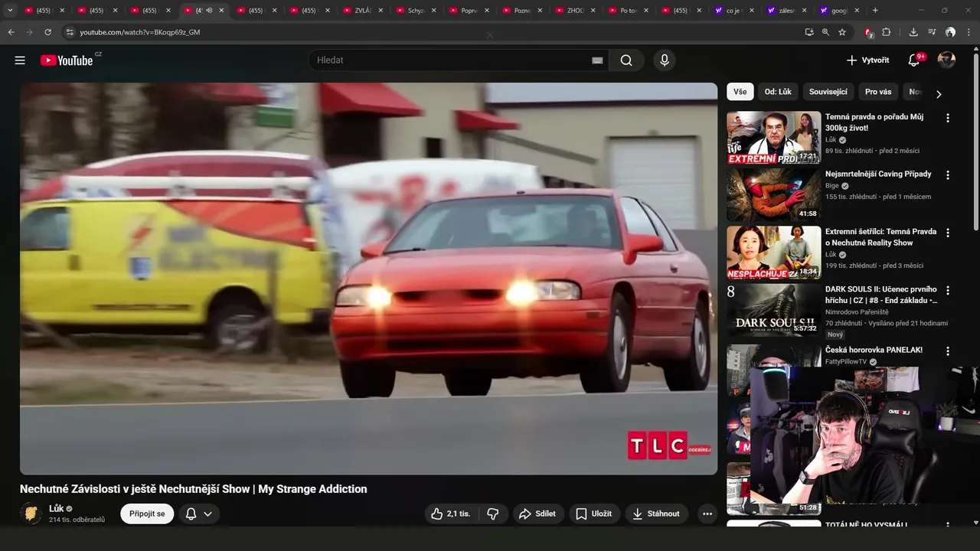Image resolution: width=980 pixels, height=551 pixels.
Task: Open options for Extremní šetřílci video
Action: tap(948, 233)
